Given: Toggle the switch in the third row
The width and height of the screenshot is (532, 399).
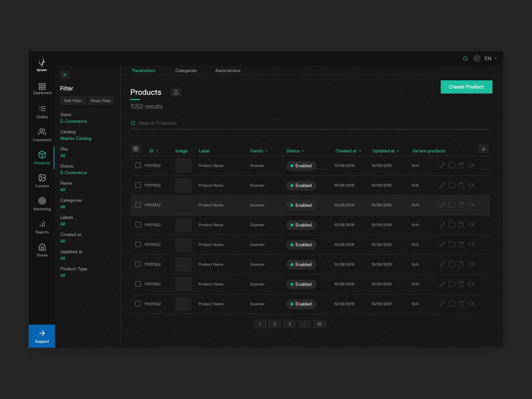Looking at the screenshot, I should point(471,205).
